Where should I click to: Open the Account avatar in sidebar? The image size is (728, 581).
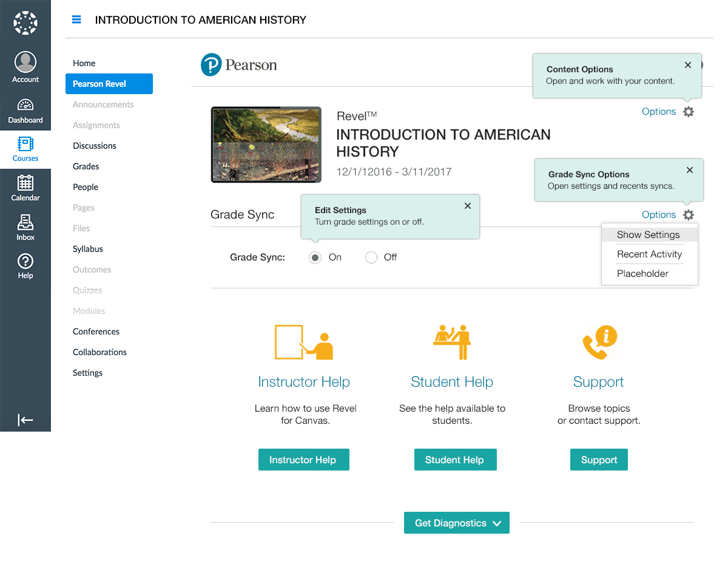coord(25,62)
